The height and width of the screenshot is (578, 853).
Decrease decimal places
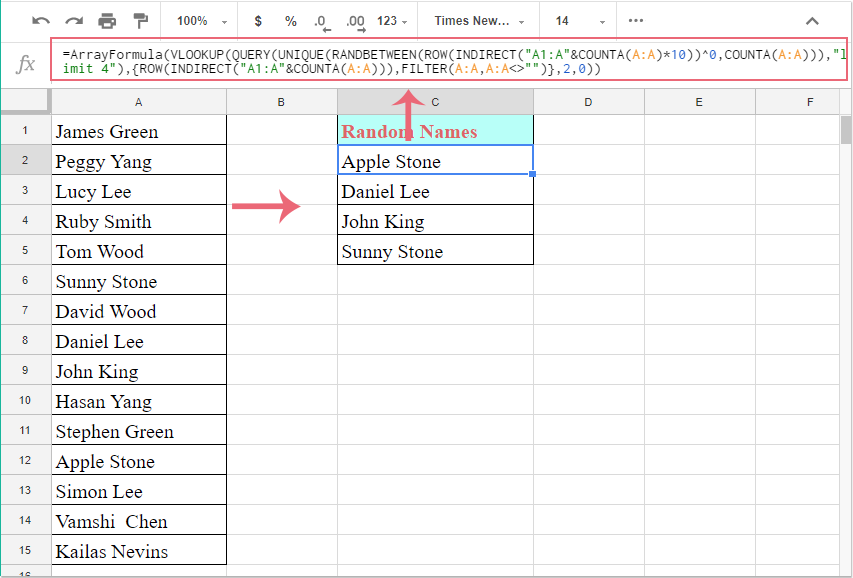[321, 20]
